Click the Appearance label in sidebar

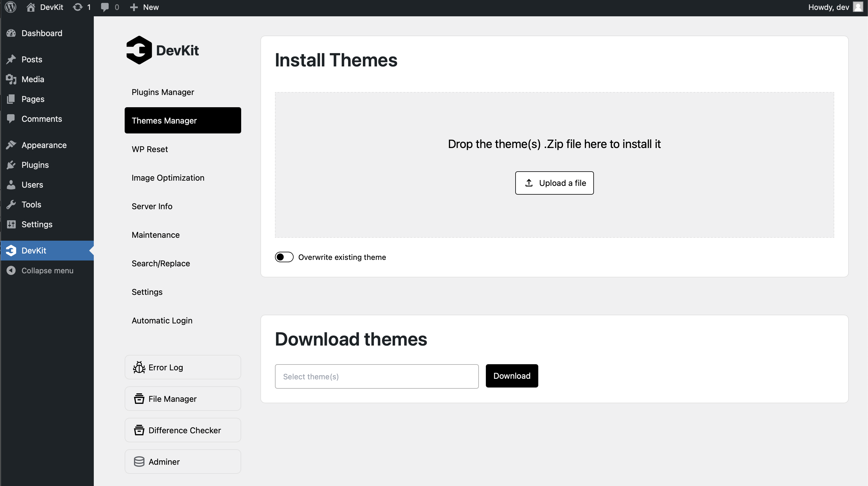pos(44,145)
